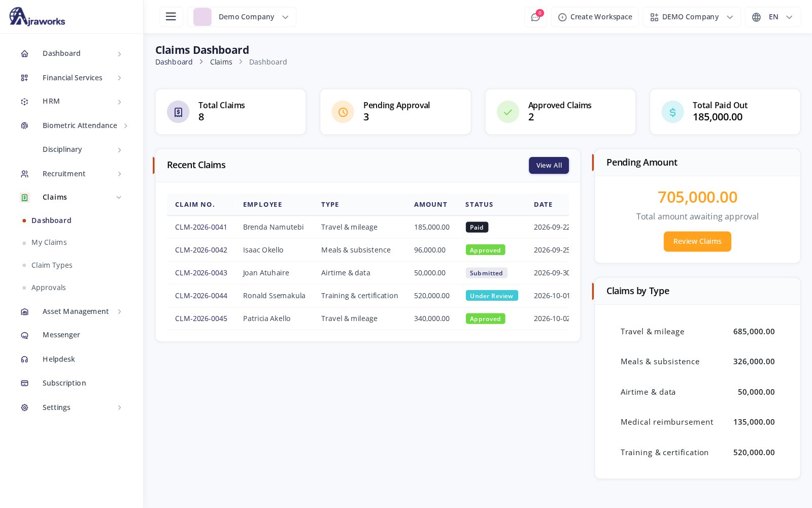Expand the HRM chevron

click(119, 102)
